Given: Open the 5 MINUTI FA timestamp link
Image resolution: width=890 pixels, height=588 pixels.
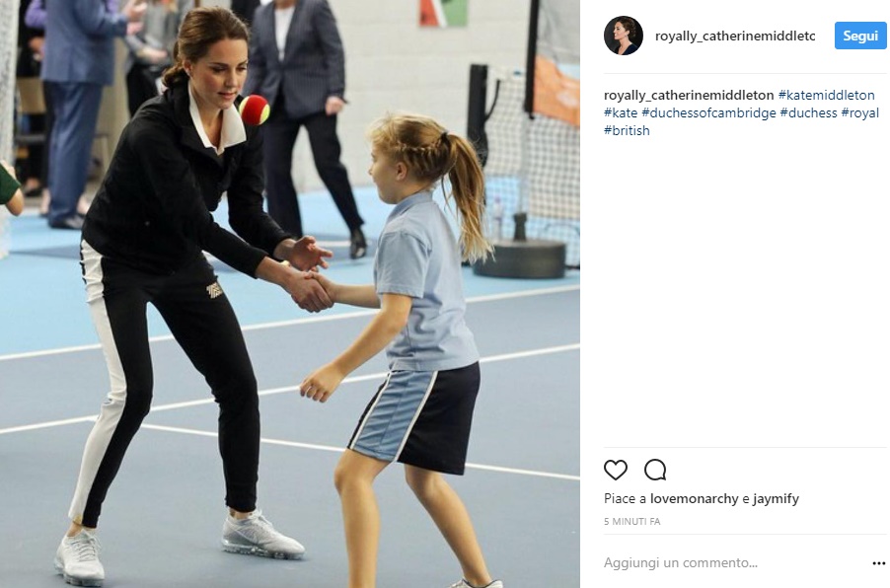Looking at the screenshot, I should click(631, 521).
